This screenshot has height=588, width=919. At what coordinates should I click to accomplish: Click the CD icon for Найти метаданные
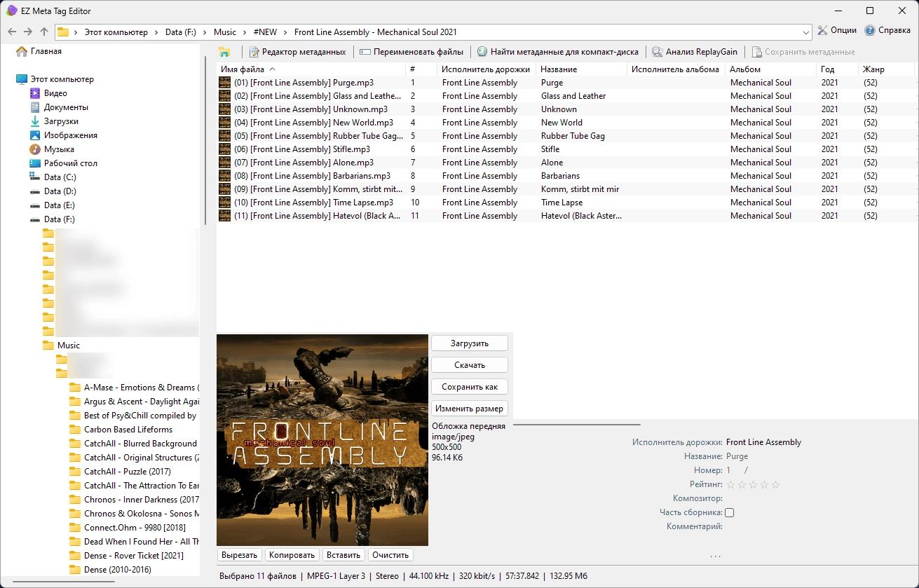click(x=482, y=52)
